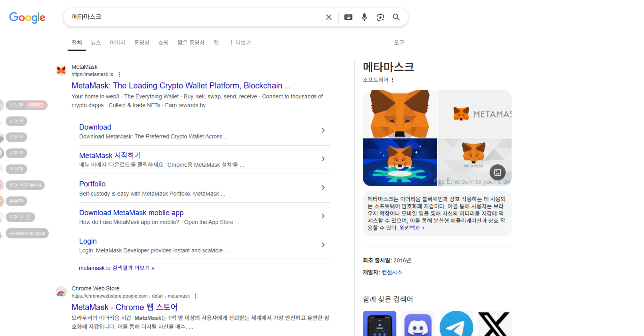The height and width of the screenshot is (336, 644).
Task: Open the Discord related search icon
Action: pos(418,324)
